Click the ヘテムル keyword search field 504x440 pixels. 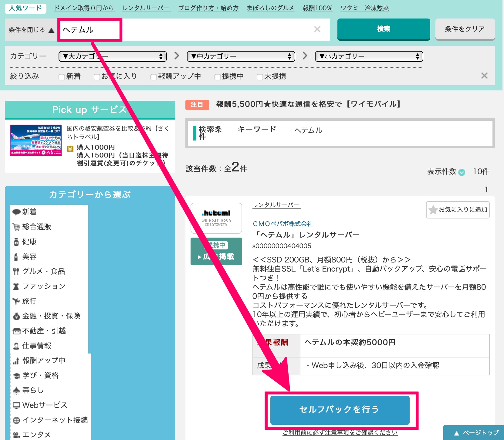coord(193,29)
